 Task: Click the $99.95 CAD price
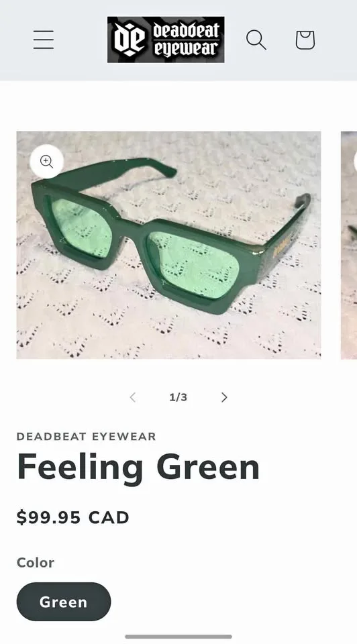tap(72, 517)
